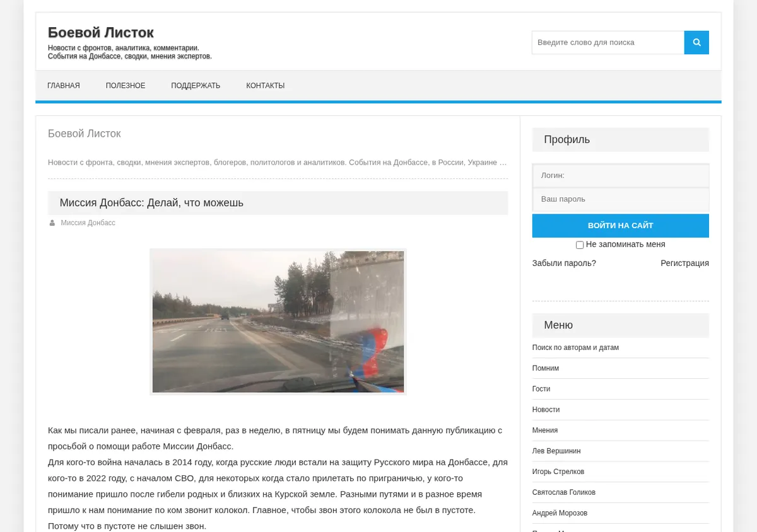
Task: Follow the 'Забыли пароль?' link
Action: (564, 263)
